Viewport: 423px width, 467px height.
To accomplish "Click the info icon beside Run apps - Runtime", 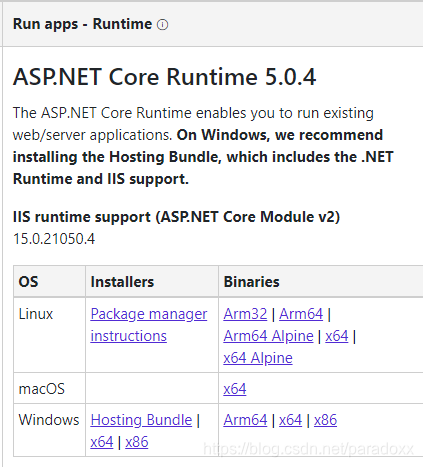I will pyautogui.click(x=162, y=25).
